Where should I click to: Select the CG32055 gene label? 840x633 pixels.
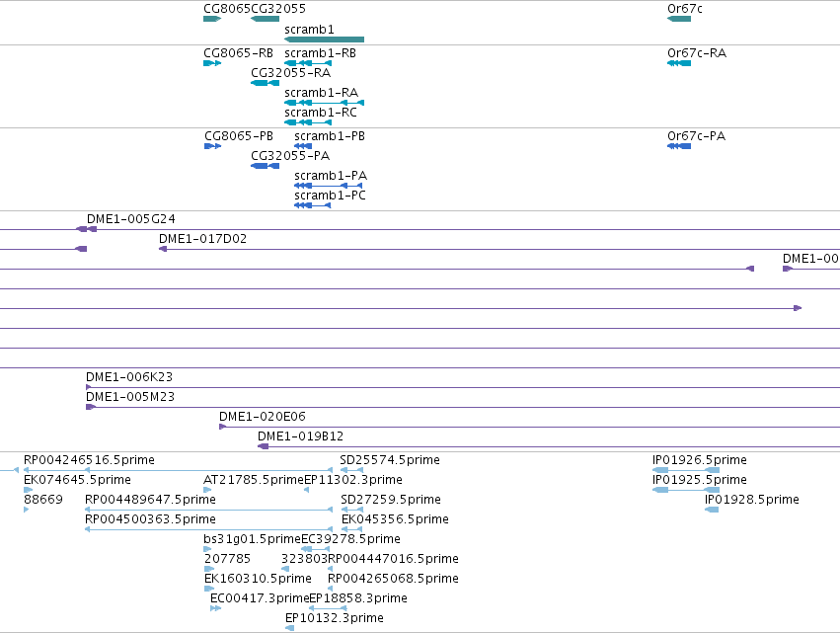278,9
